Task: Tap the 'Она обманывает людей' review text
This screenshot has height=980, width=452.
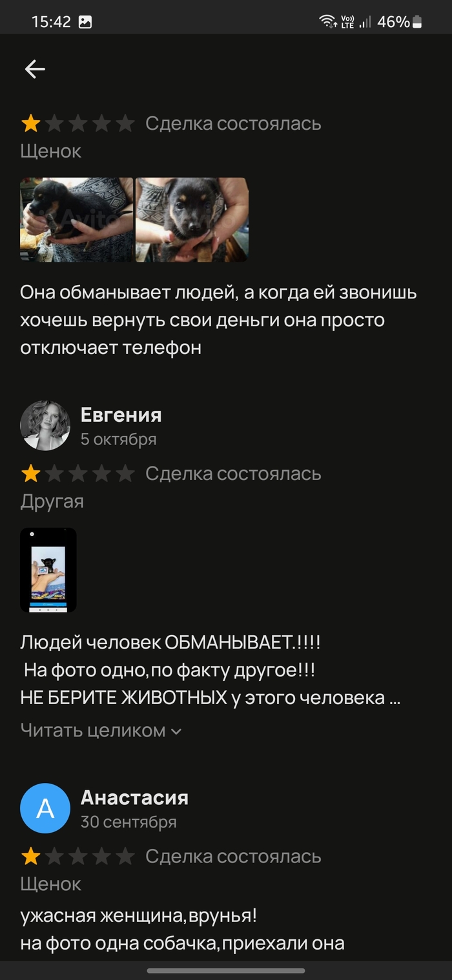Action: [x=218, y=320]
